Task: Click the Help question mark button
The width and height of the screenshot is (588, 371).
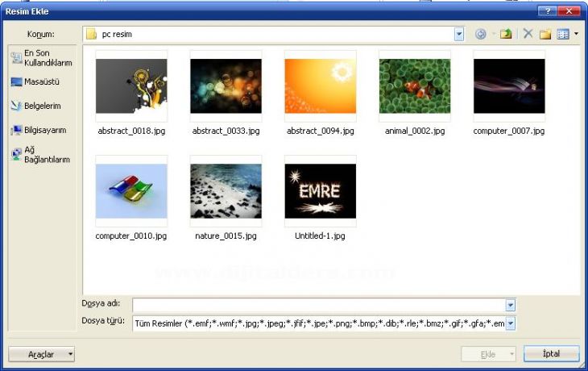Action: 548,11
